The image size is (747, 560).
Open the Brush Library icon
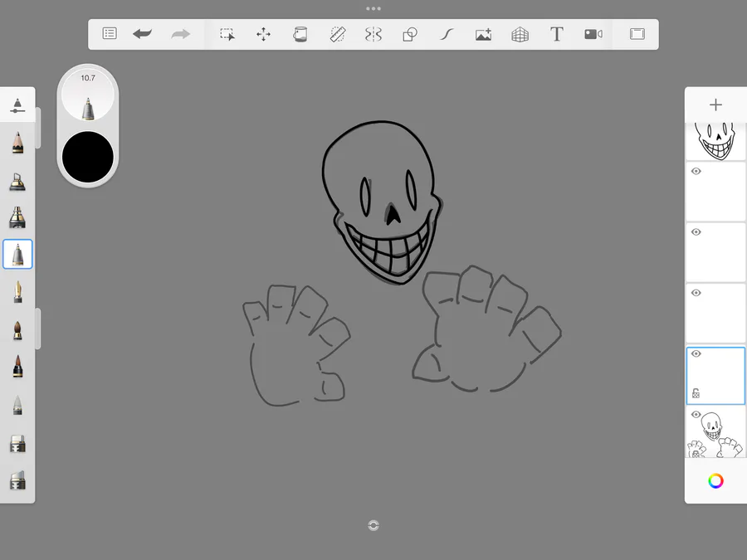tap(17, 105)
